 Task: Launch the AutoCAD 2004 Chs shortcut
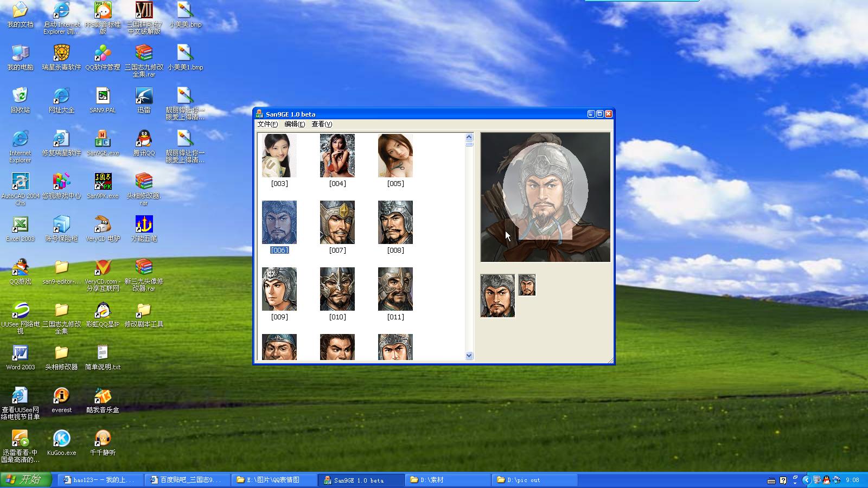coord(20,182)
